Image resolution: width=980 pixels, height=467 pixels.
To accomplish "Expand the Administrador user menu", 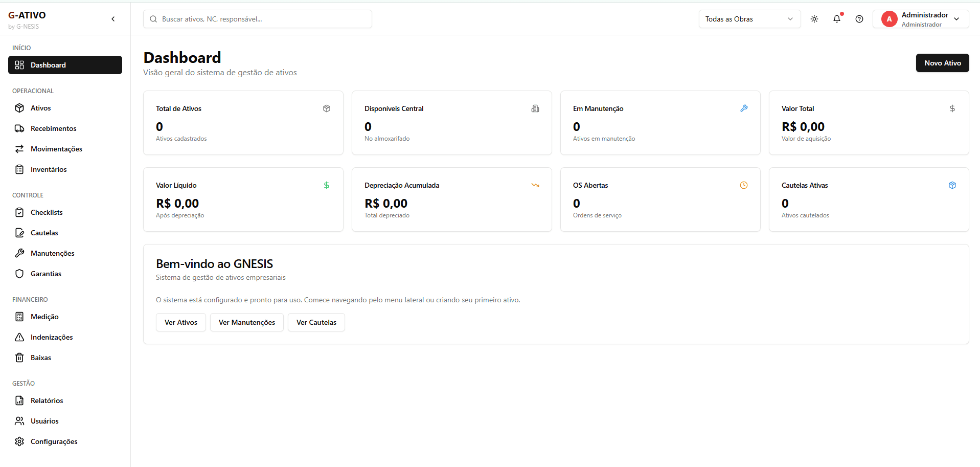I will (956, 19).
